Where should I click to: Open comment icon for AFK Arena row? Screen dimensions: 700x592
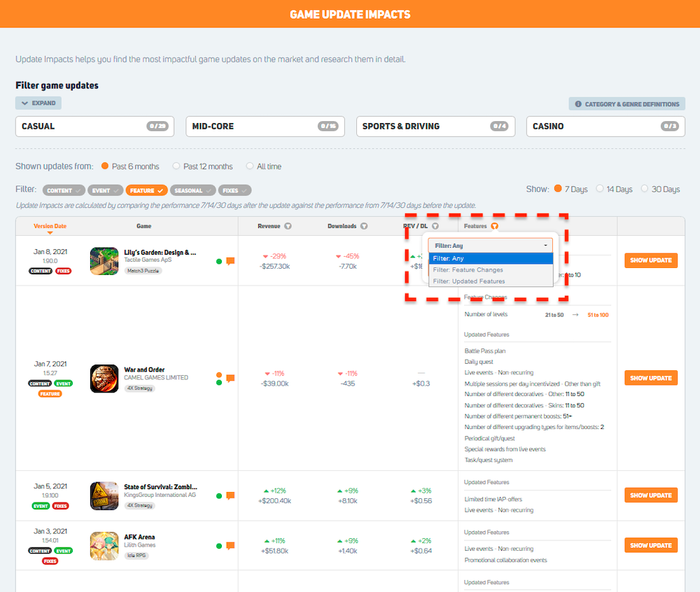(x=230, y=546)
